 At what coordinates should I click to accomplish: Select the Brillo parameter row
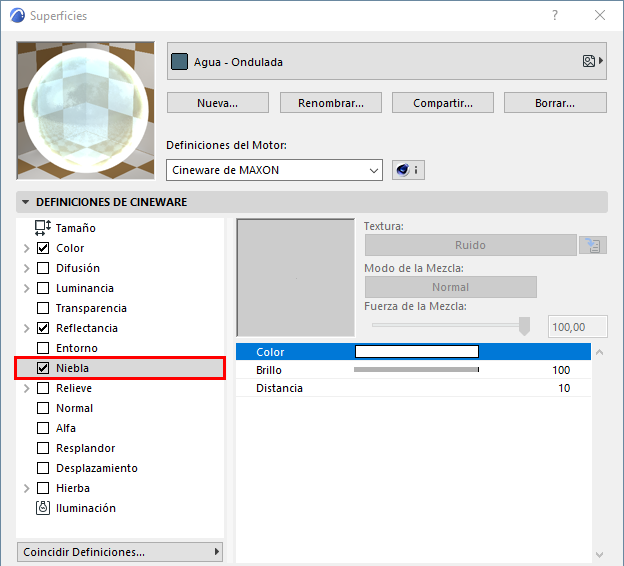coord(413,370)
